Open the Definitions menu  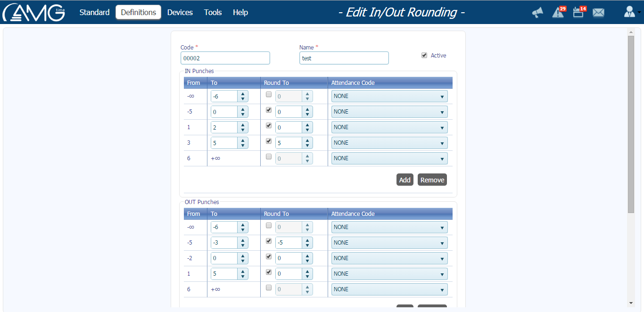click(x=138, y=12)
